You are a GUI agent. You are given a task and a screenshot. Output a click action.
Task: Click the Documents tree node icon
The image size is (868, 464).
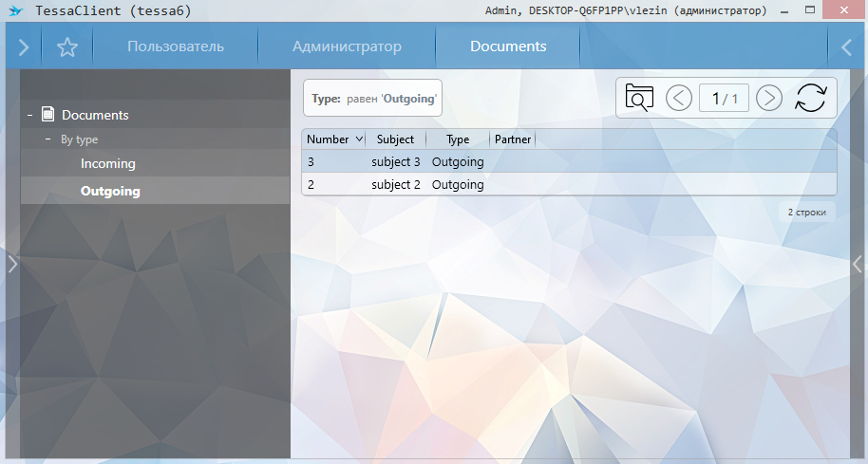pyautogui.click(x=48, y=115)
